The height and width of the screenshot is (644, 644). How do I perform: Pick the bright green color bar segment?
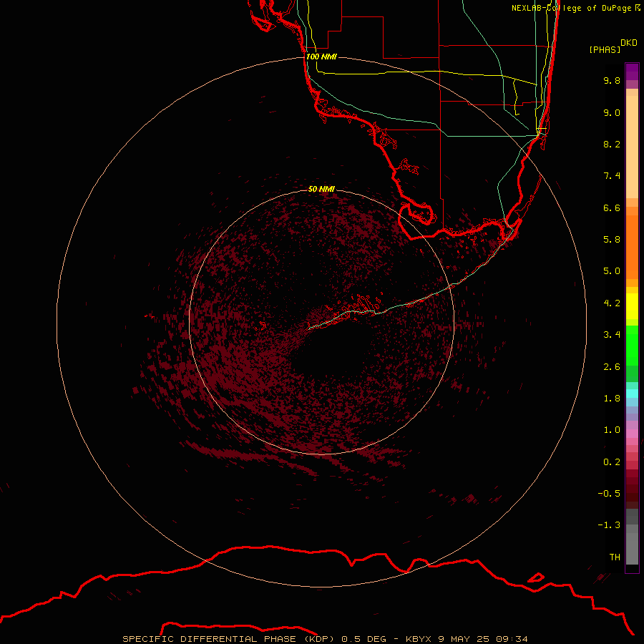click(x=632, y=345)
